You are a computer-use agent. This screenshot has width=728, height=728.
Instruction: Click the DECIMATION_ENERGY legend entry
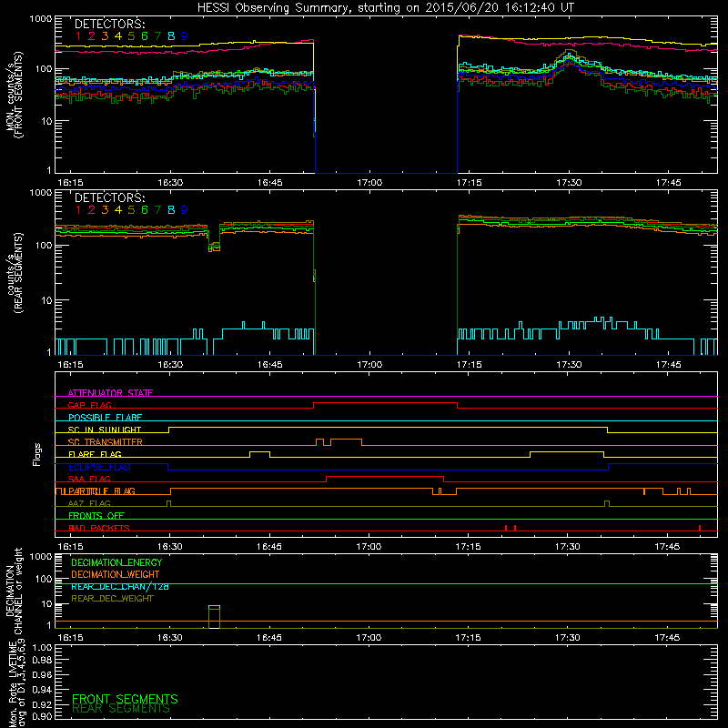click(116, 562)
